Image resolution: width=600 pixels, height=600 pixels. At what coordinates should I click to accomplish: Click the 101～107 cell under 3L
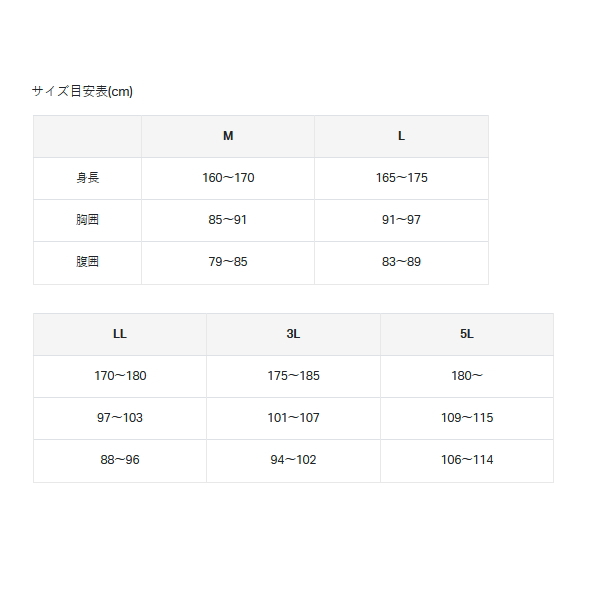293,418
